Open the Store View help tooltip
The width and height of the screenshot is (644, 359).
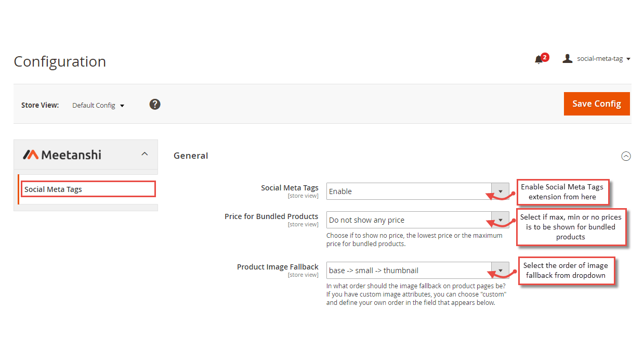point(155,104)
